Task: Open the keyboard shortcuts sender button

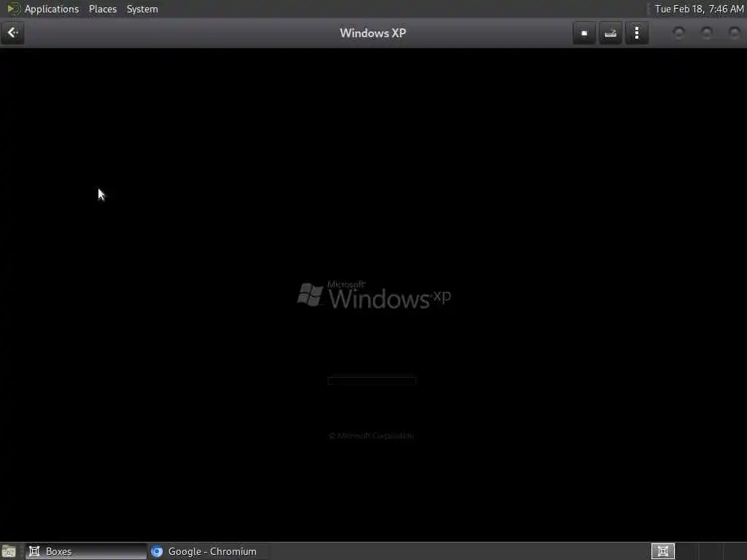Action: [611, 33]
